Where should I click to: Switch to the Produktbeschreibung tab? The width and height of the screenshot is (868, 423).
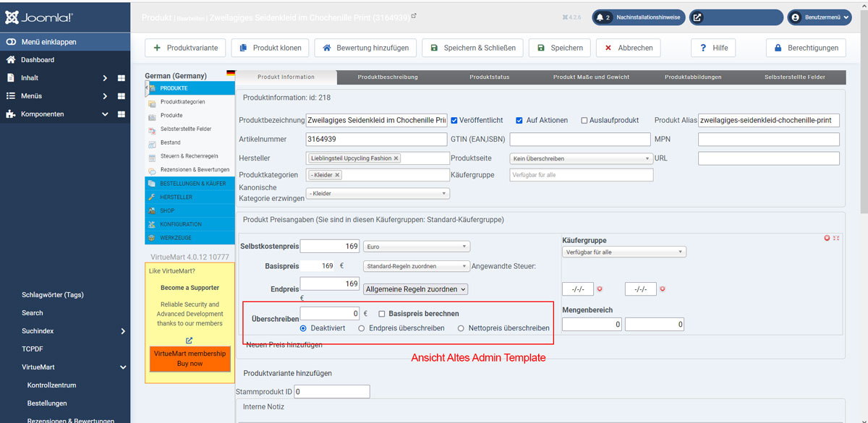tap(388, 77)
